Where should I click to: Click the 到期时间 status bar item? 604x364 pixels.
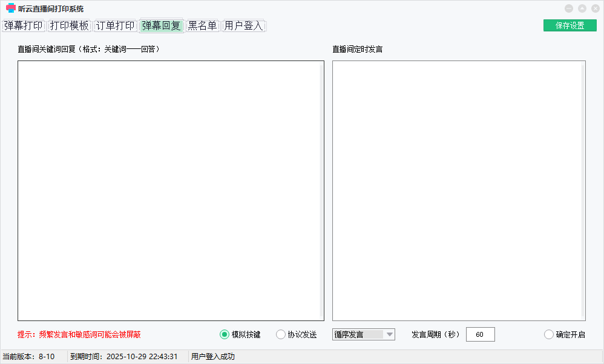coord(124,357)
